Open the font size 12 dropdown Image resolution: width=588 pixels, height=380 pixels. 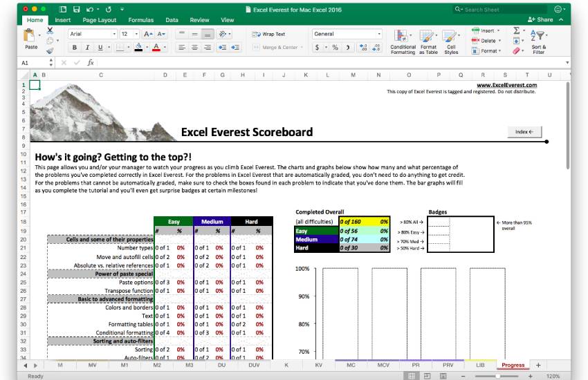coord(136,34)
